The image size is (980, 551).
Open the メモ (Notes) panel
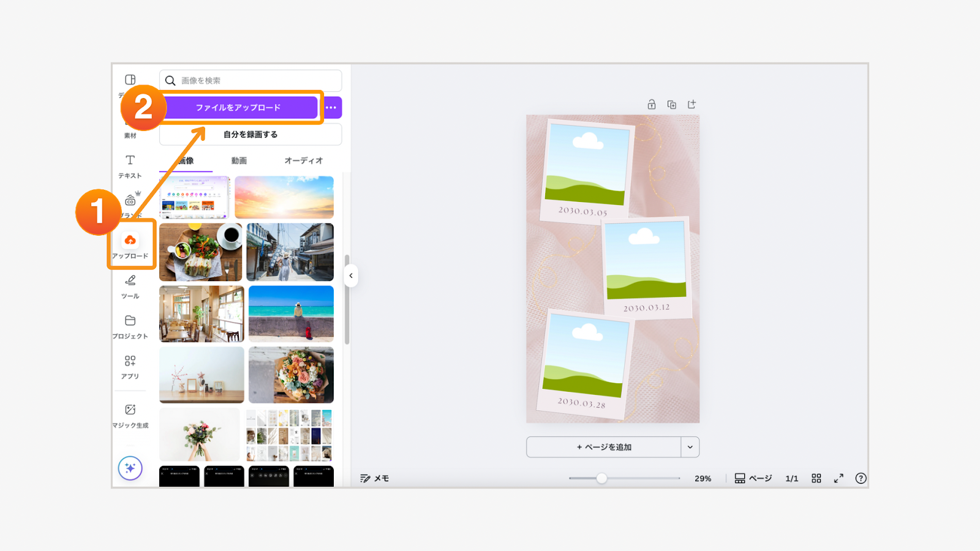[374, 478]
